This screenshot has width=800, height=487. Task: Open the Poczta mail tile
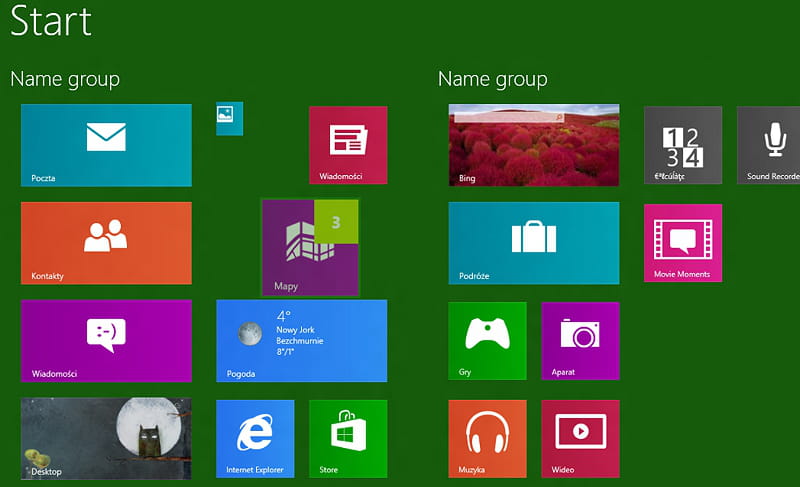[x=106, y=145]
